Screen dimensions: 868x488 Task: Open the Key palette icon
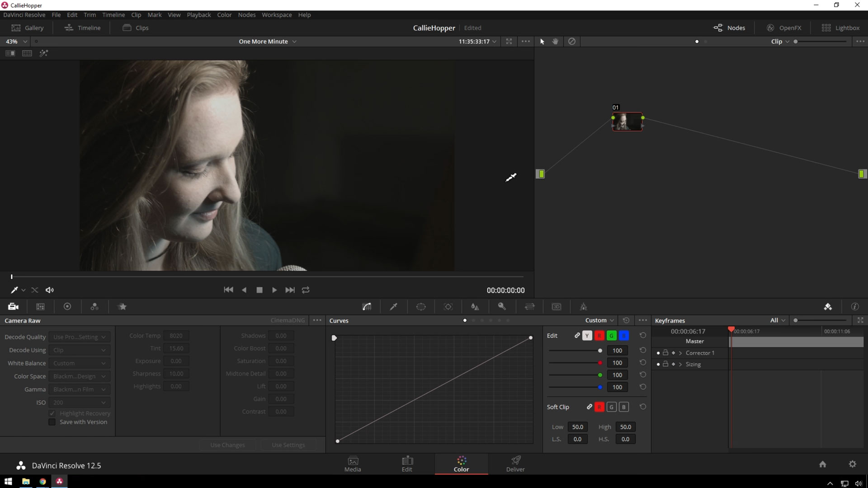point(502,307)
